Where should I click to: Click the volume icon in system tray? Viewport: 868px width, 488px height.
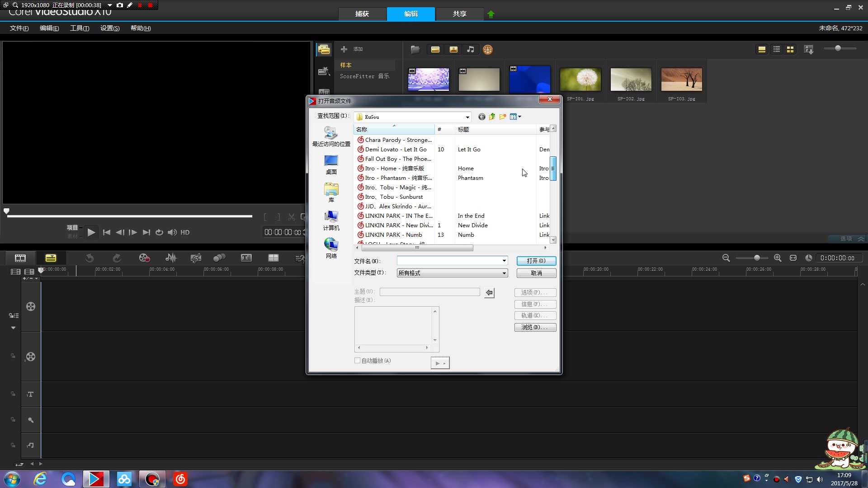820,479
